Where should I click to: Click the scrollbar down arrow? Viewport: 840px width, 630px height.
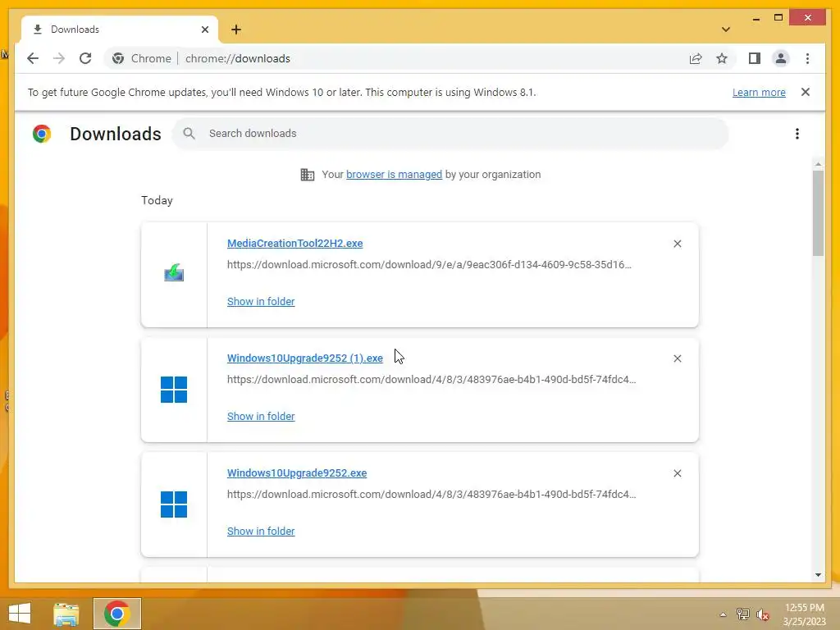(818, 575)
